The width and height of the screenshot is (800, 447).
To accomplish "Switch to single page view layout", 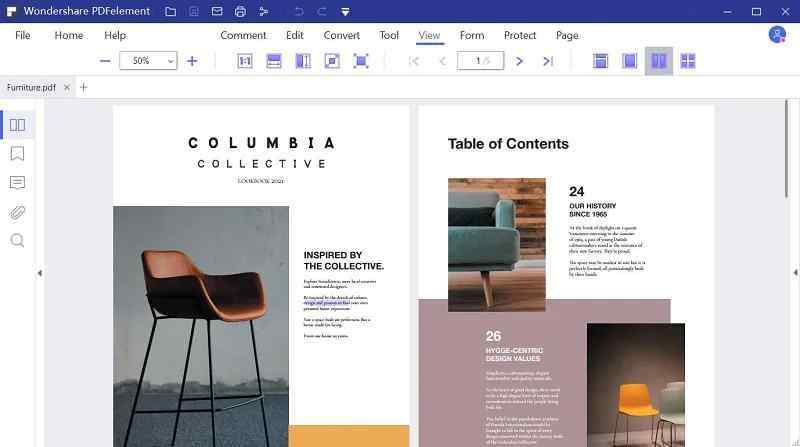I will click(630, 61).
